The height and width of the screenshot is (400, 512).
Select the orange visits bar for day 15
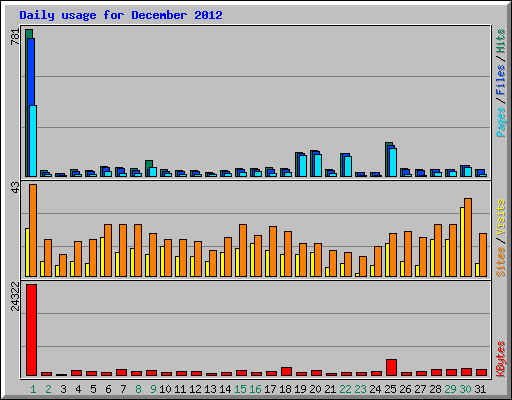[x=243, y=250]
